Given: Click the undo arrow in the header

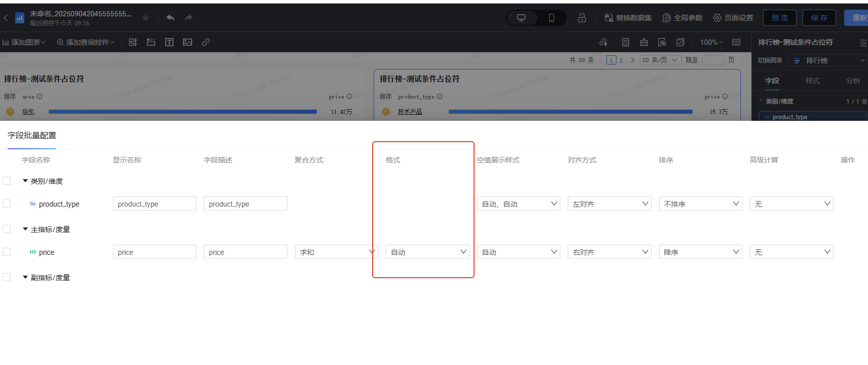Looking at the screenshot, I should click(x=170, y=18).
